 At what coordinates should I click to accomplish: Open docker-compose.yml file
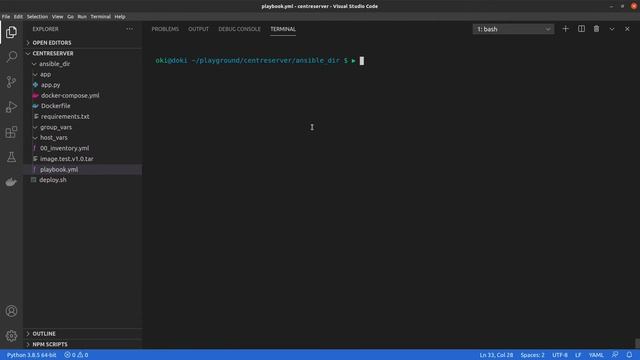(x=83, y=96)
